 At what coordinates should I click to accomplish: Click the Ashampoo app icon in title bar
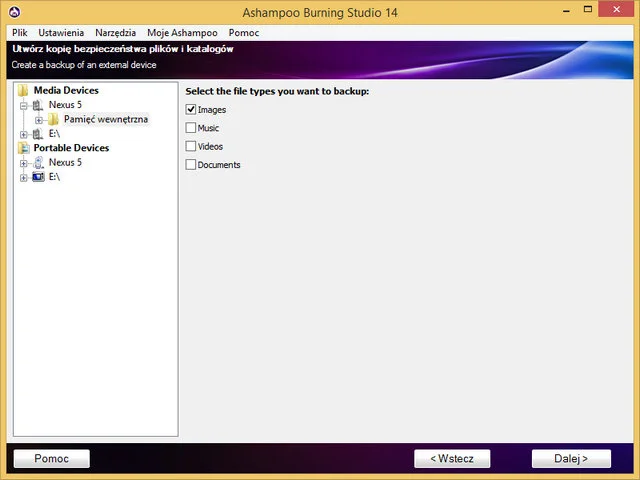[x=13, y=13]
